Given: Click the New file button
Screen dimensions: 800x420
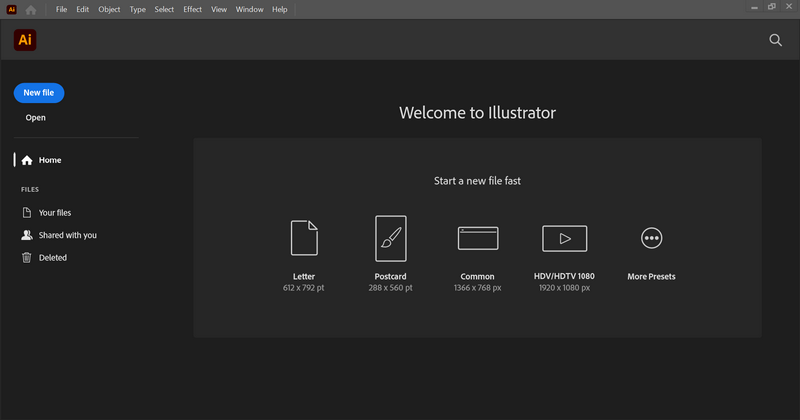Looking at the screenshot, I should pos(39,92).
